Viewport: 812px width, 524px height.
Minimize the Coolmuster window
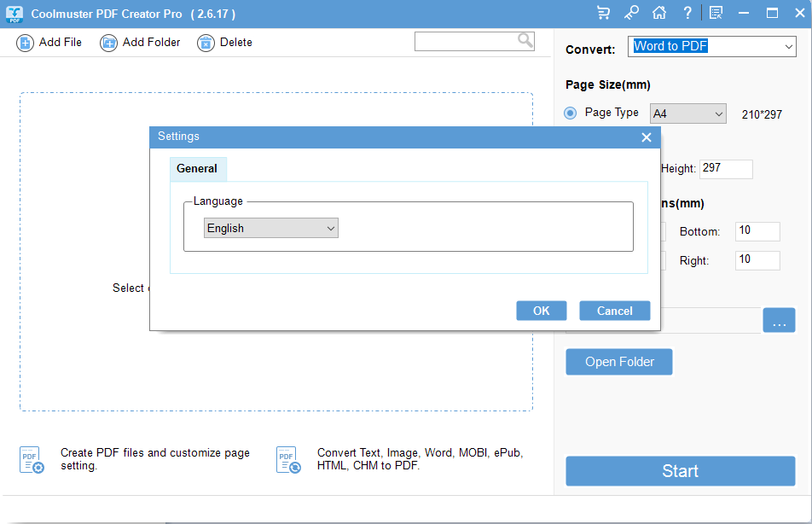tap(744, 13)
